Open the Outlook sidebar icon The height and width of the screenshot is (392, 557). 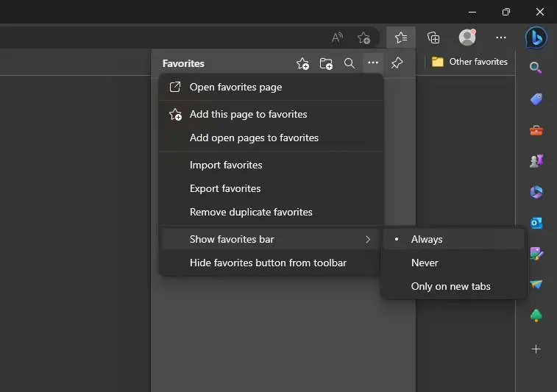click(x=536, y=223)
